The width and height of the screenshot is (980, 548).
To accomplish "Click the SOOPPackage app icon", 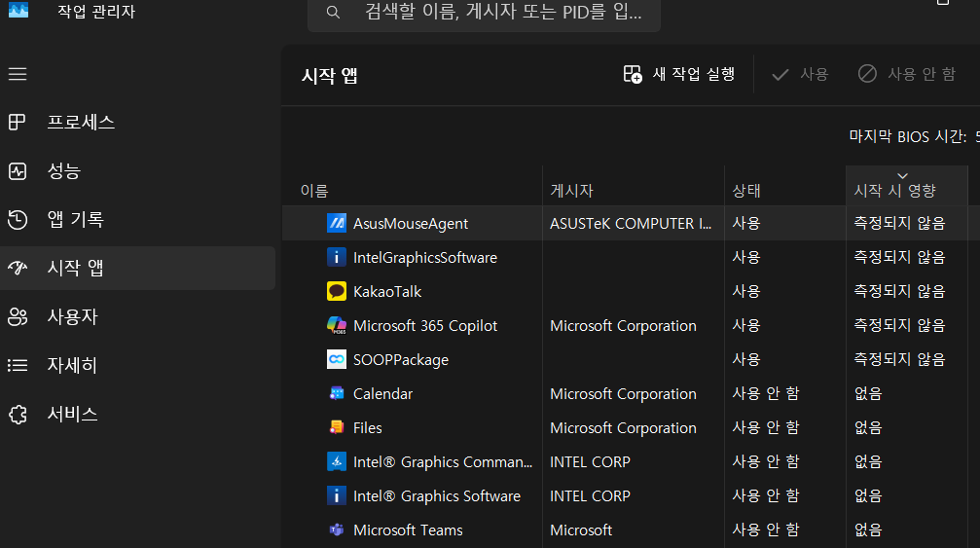I will click(x=337, y=359).
